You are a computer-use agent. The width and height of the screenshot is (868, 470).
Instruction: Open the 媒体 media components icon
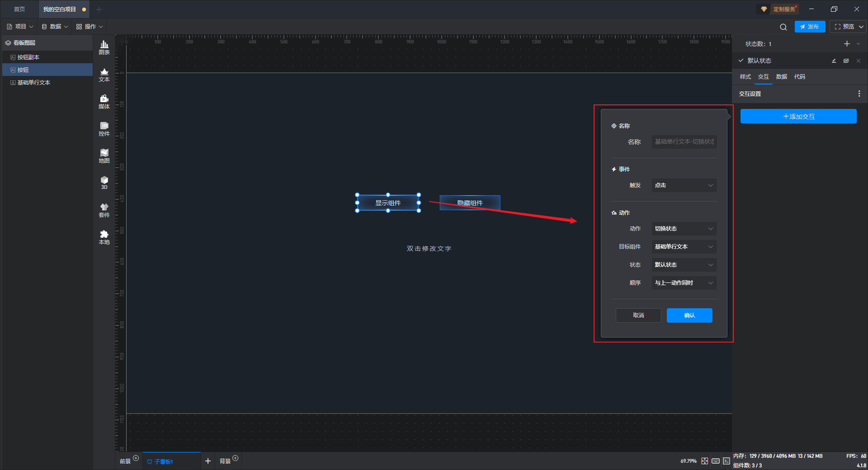coord(104,102)
